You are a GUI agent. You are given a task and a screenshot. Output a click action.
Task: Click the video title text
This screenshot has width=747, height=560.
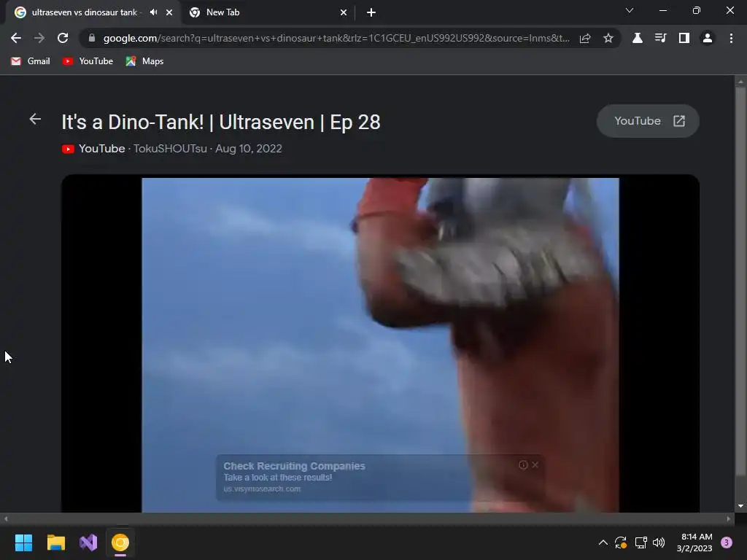pos(220,122)
